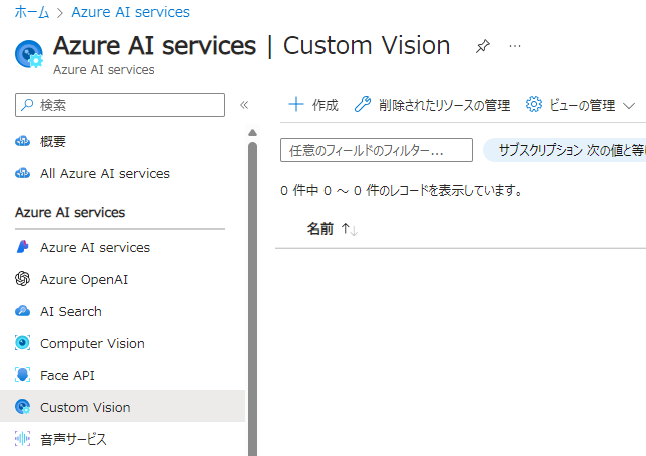Click the Azure AI services breadcrumb link
The width and height of the screenshot is (646, 456).
pyautogui.click(x=132, y=12)
